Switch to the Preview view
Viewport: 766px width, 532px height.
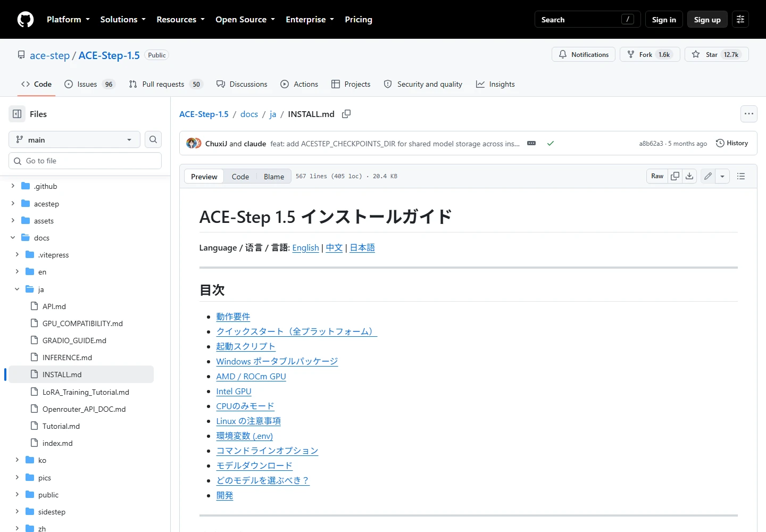pos(204,177)
